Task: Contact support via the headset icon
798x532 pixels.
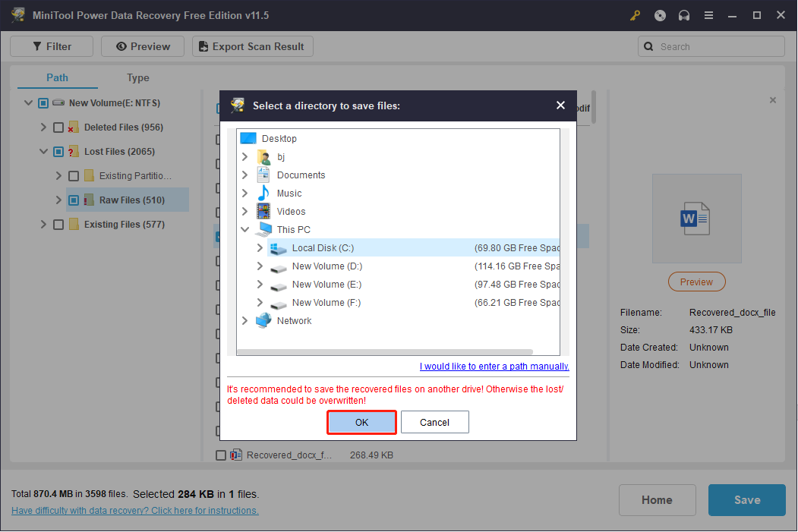Action: (683, 15)
